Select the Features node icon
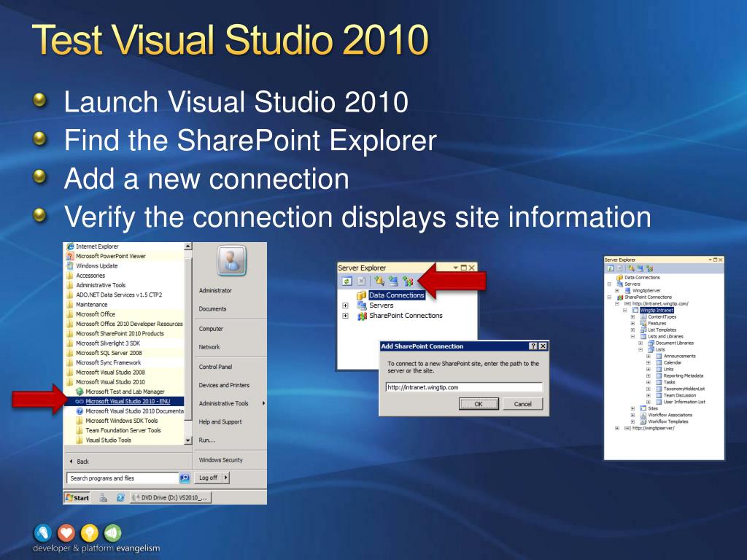This screenshot has height=560, width=747. click(x=643, y=323)
